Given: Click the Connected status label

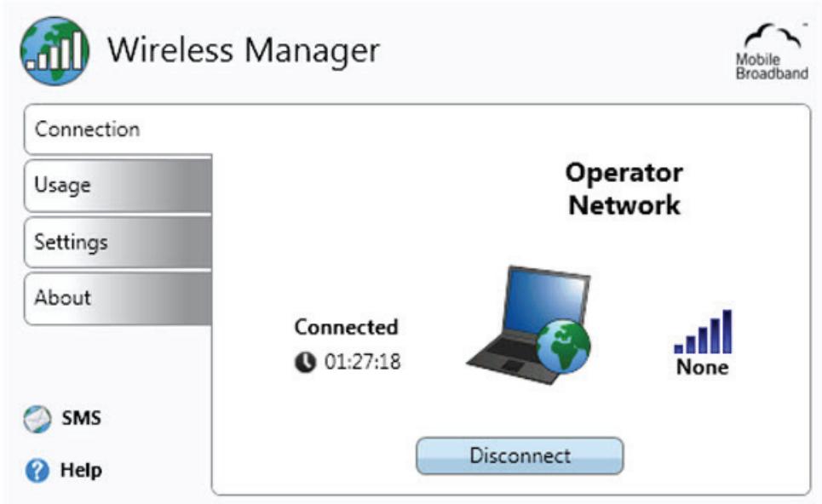Looking at the screenshot, I should 347,327.
